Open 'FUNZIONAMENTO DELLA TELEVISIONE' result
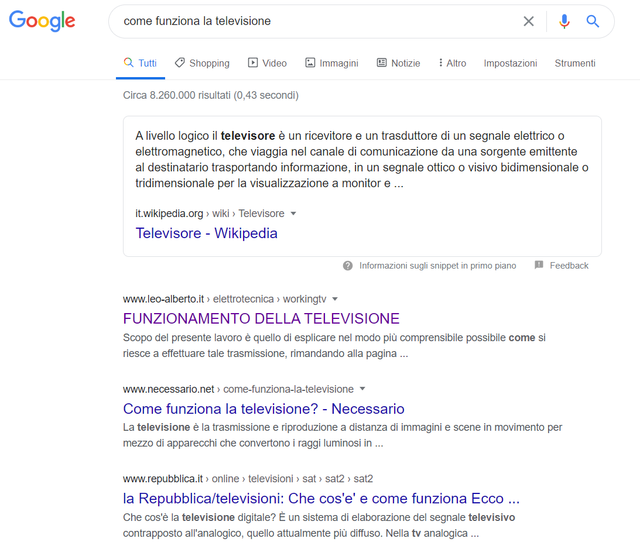Viewport: 640px width, 543px height. [x=261, y=318]
